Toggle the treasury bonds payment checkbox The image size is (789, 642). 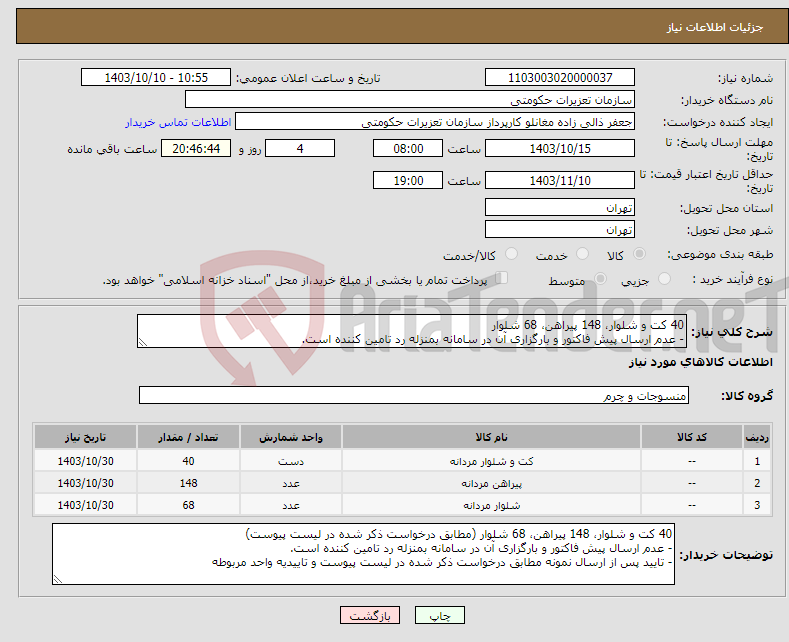click(x=501, y=278)
